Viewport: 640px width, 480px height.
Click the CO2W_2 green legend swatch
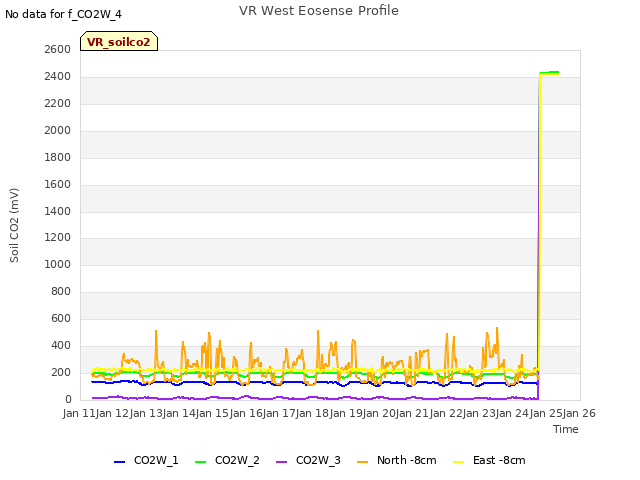click(x=200, y=462)
